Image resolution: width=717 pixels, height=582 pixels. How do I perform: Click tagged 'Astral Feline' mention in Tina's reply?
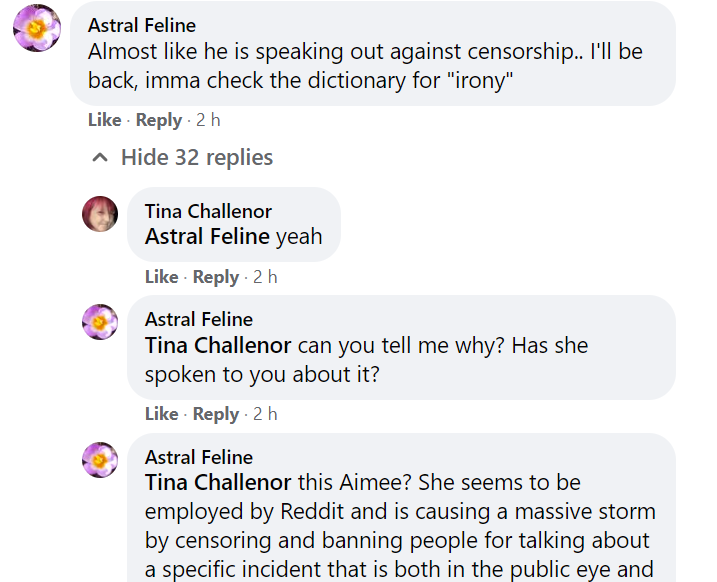click(207, 237)
